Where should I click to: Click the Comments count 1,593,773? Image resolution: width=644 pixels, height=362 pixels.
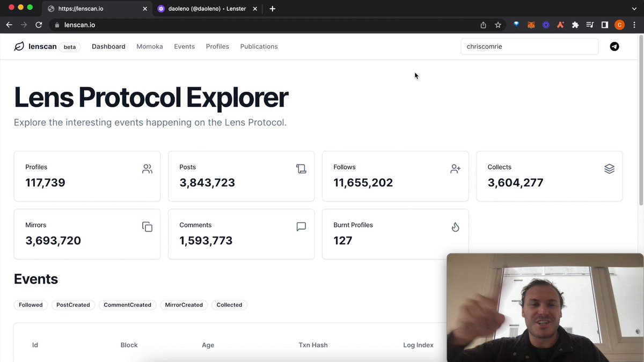pos(206,240)
